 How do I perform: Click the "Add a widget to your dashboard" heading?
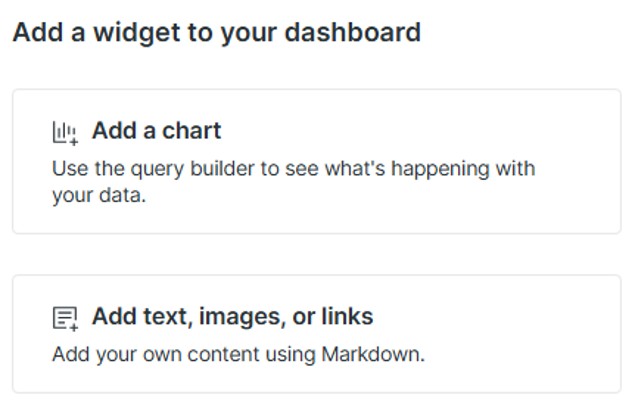216,33
